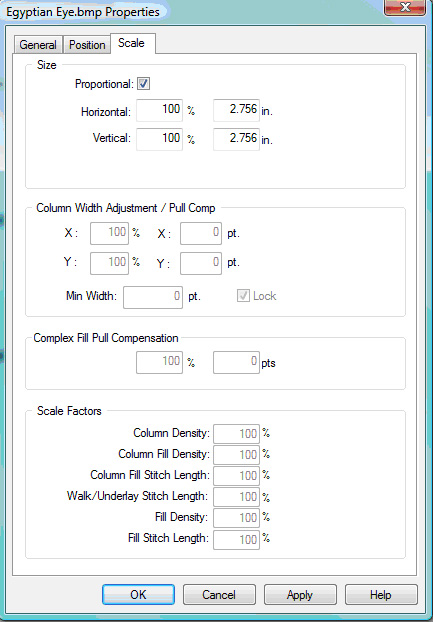The height and width of the screenshot is (622, 433).
Task: Click the Apply button
Action: 300,594
